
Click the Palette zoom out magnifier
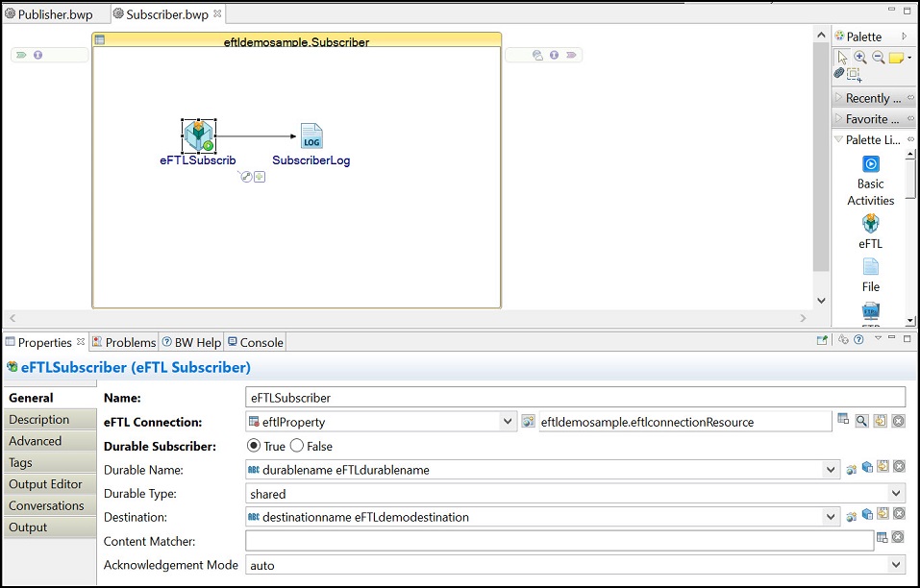(x=878, y=57)
